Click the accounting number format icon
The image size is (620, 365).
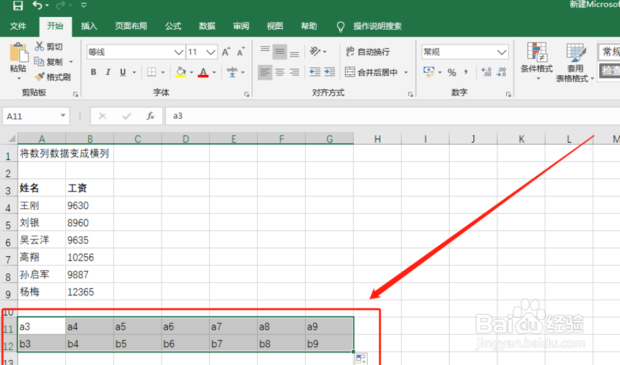coord(429,72)
